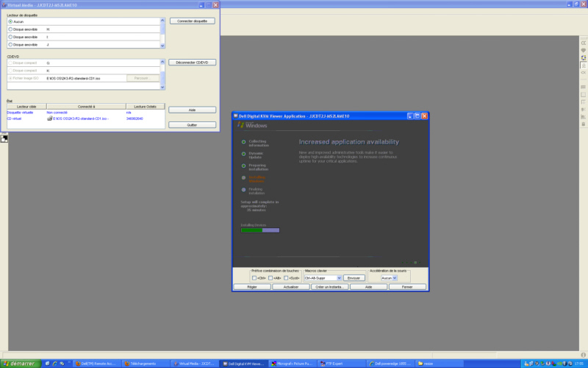Click Créer un instanta... button
588x368 pixels.
click(329, 287)
